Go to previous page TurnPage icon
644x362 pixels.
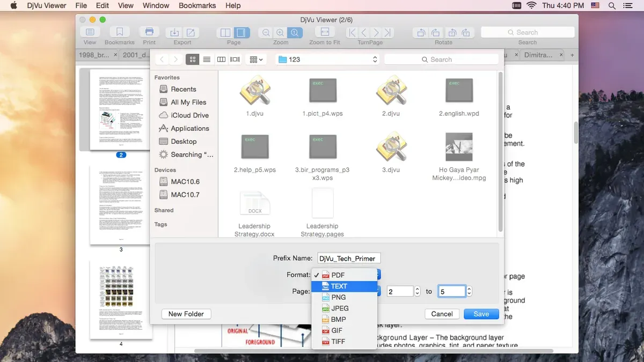[x=364, y=33]
